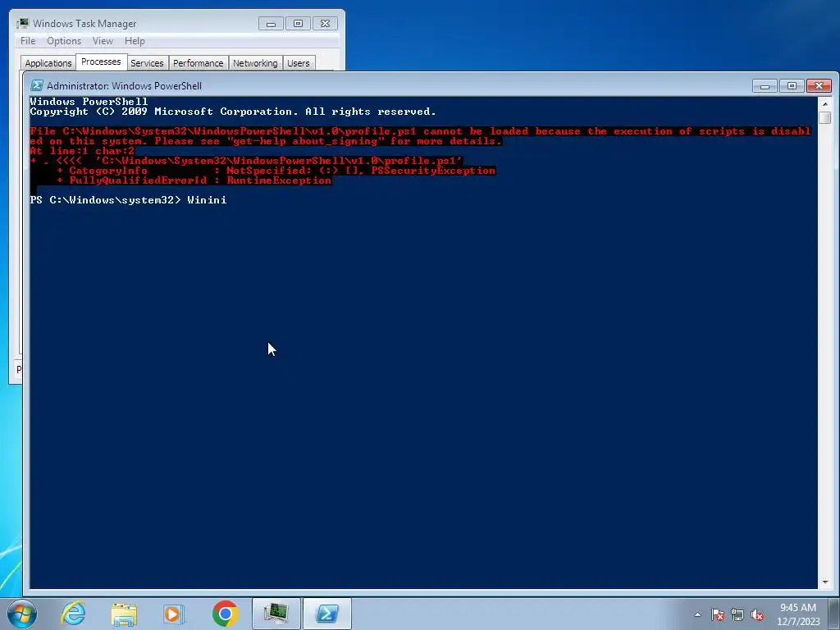Viewport: 840px width, 630px height.
Task: Open the Help menu in Task Manager
Action: pos(135,41)
